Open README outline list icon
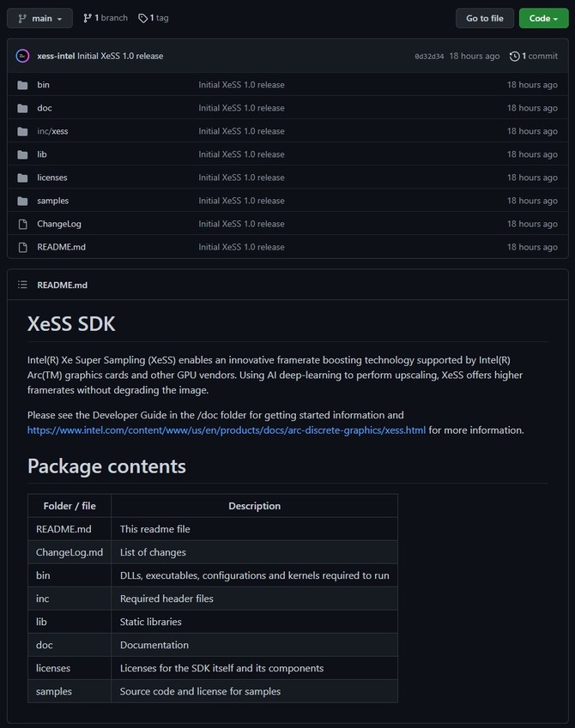This screenshot has height=728, width=575. click(x=22, y=285)
